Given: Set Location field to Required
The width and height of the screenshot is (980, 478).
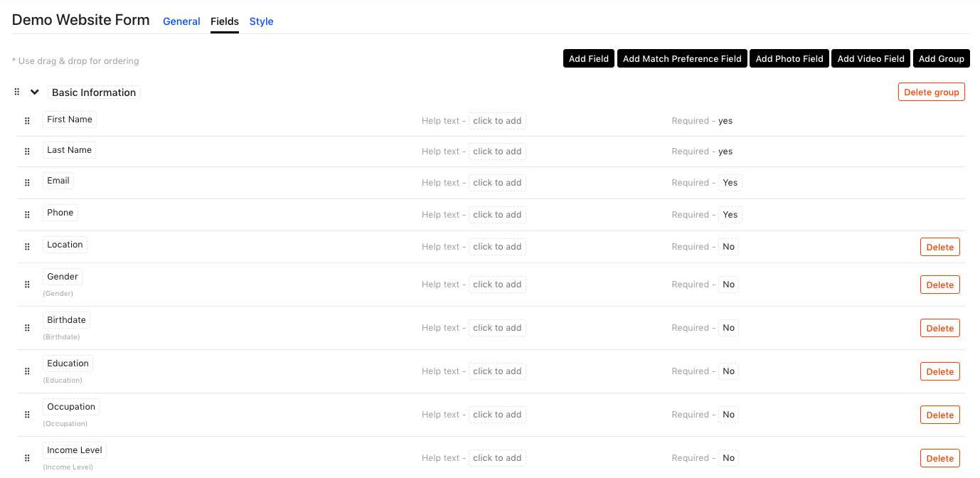Looking at the screenshot, I should 728,246.
